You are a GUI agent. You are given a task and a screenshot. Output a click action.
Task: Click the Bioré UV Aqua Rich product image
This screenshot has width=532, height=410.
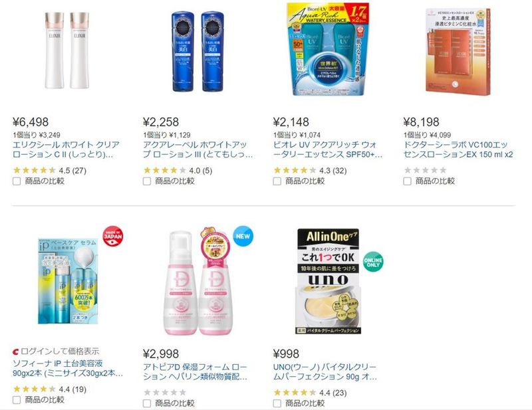[x=328, y=50]
